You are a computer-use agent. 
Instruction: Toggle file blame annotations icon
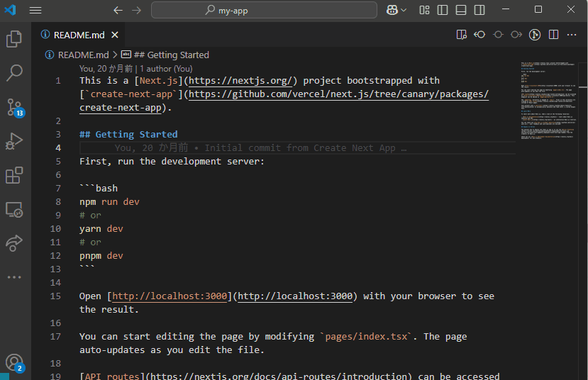pos(498,35)
